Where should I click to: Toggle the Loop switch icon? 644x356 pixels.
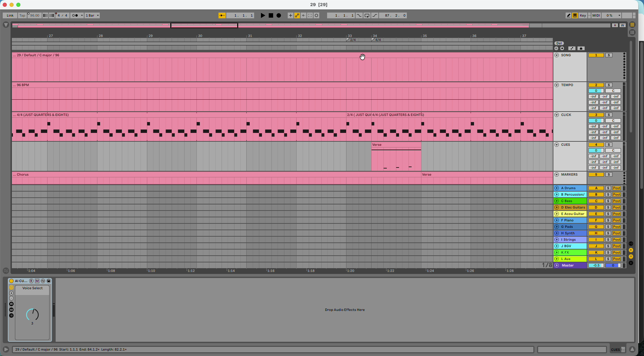click(x=367, y=16)
